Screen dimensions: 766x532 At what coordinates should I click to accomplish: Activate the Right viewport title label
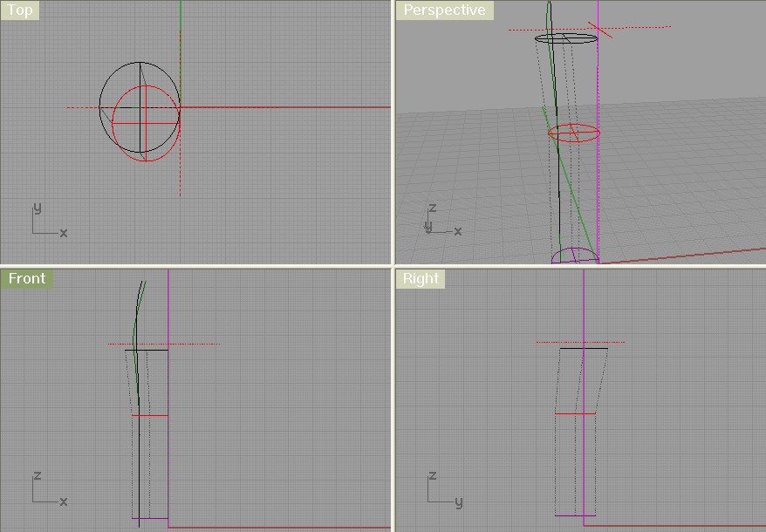pos(421,278)
